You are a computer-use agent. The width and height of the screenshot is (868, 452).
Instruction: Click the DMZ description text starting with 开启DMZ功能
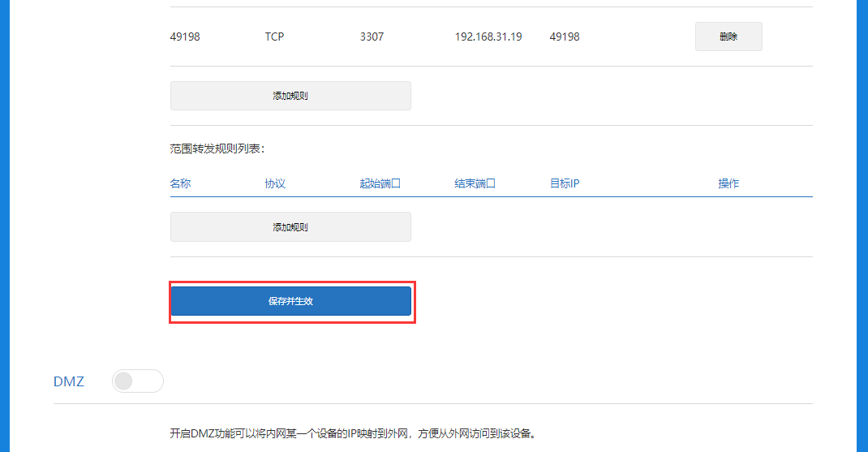point(352,433)
